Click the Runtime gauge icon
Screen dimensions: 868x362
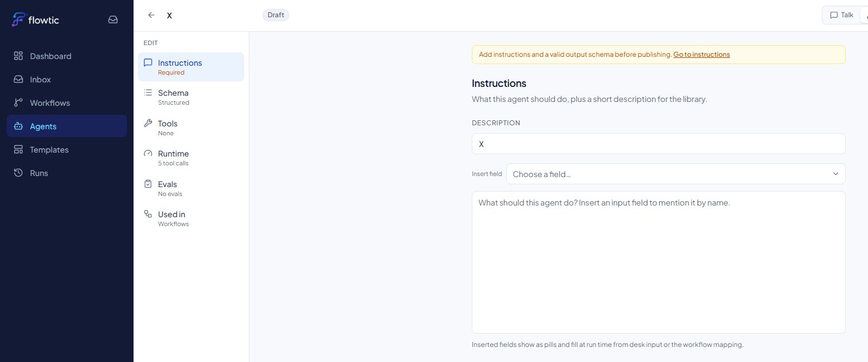[148, 153]
